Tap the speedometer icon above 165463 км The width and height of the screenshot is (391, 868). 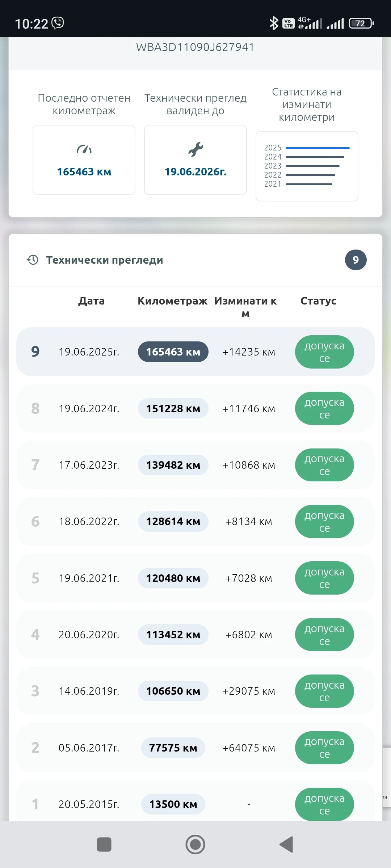84,149
